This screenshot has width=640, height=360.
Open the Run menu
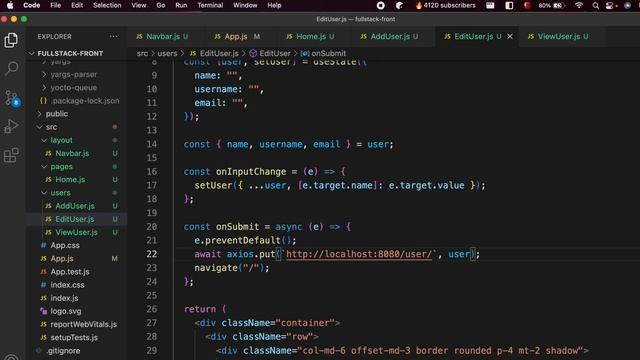(181, 5)
